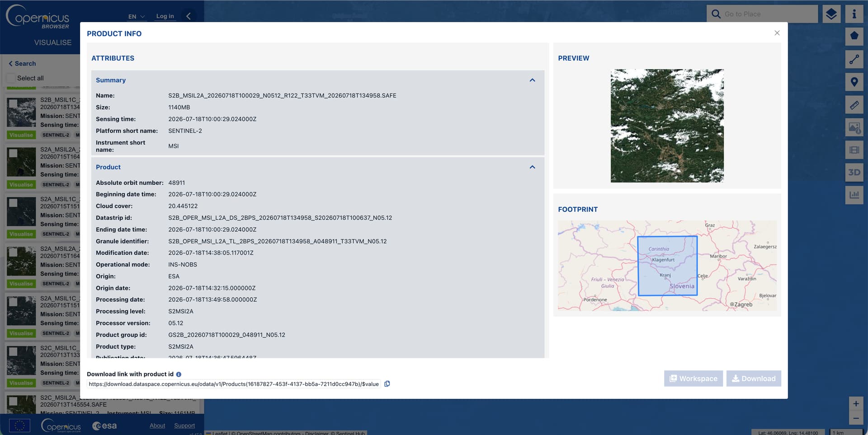Toggle the Select all checkbox

(11, 78)
